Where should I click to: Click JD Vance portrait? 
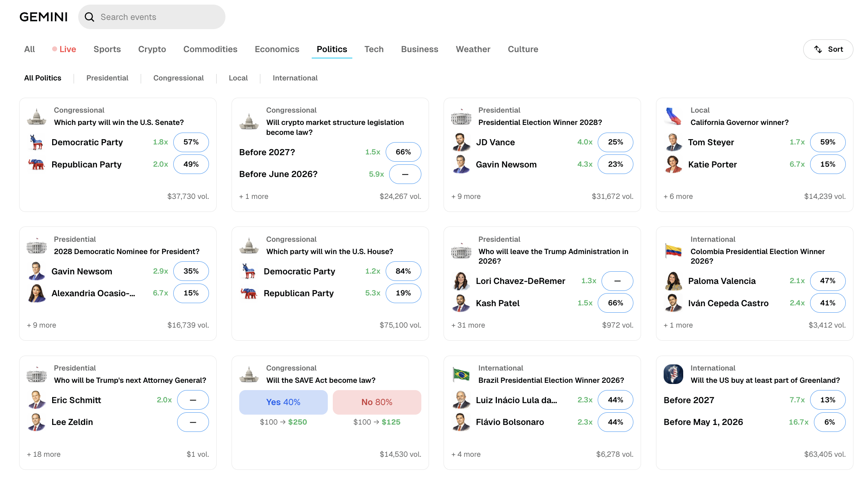pyautogui.click(x=461, y=142)
